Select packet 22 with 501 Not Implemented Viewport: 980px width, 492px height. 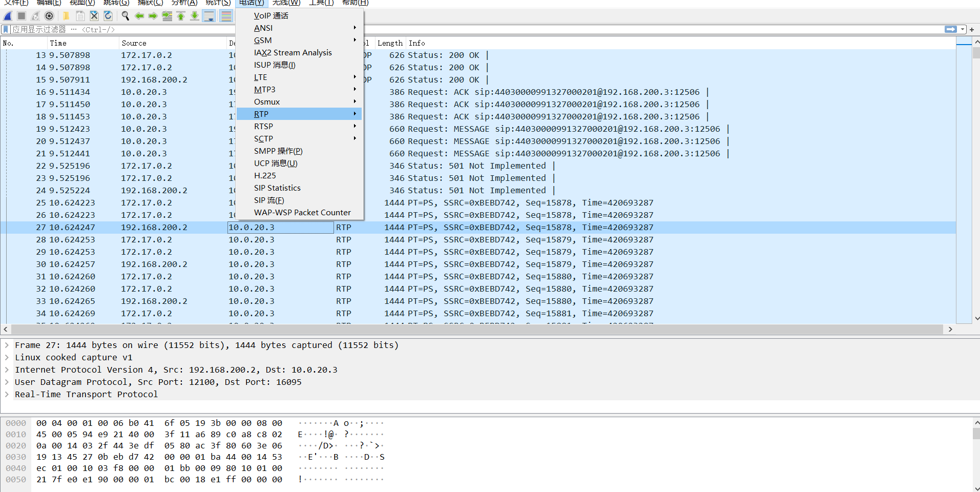point(478,166)
